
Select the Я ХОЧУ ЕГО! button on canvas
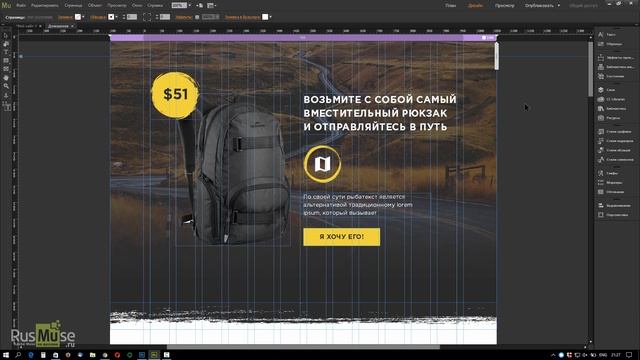(341, 237)
